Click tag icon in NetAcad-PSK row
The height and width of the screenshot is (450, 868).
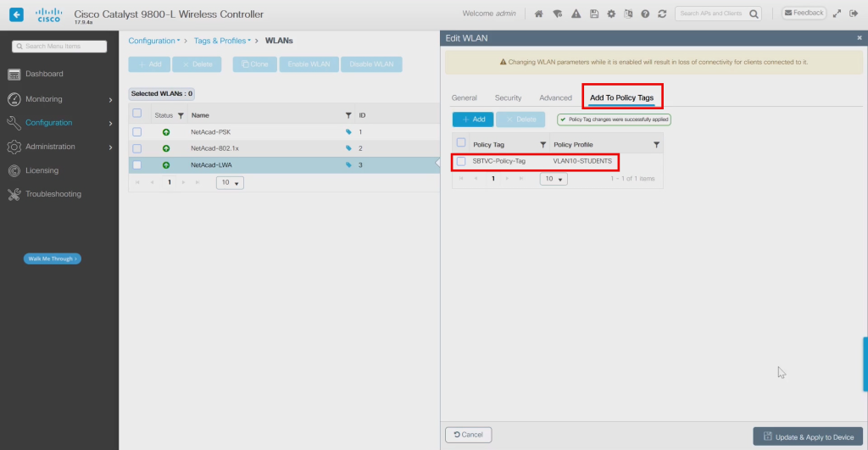point(348,132)
